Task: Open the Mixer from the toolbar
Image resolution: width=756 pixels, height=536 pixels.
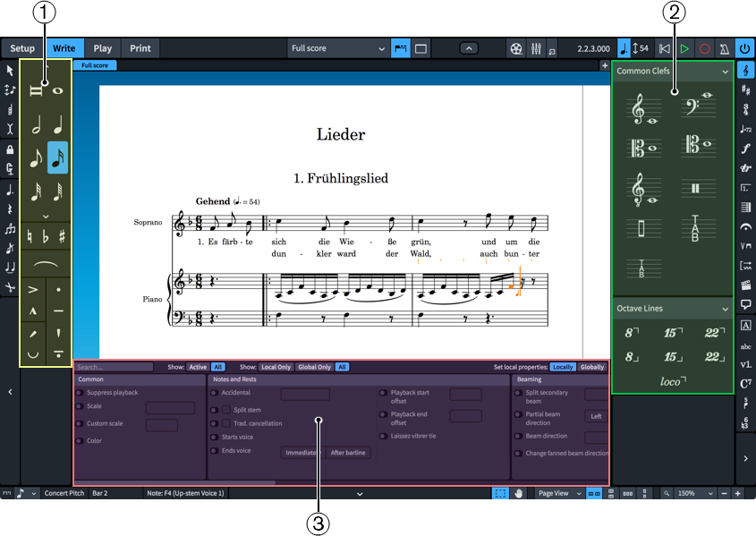Action: 536,48
